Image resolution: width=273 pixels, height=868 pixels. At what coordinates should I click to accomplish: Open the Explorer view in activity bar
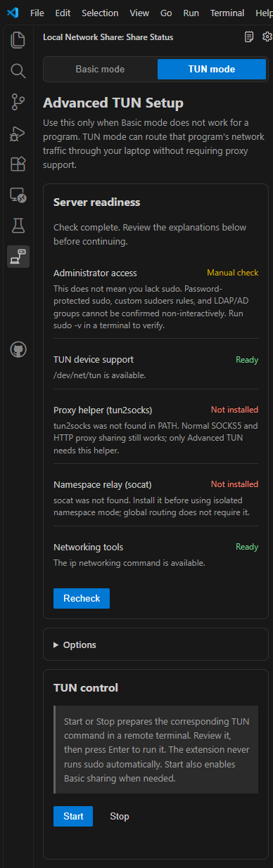point(18,40)
